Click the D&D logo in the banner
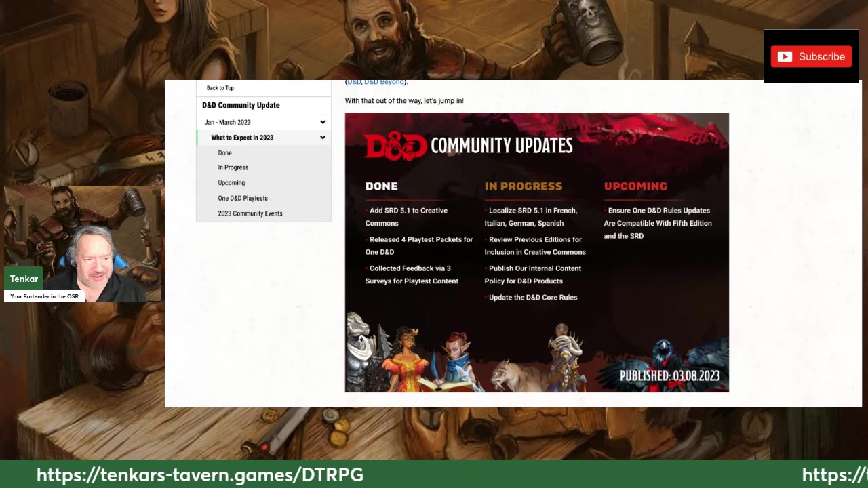 [395, 145]
